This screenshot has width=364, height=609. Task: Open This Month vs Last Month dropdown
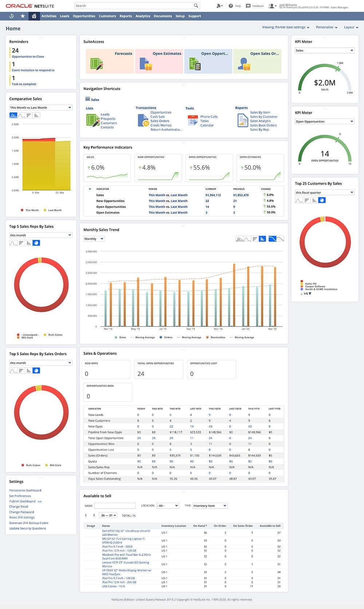[40, 108]
